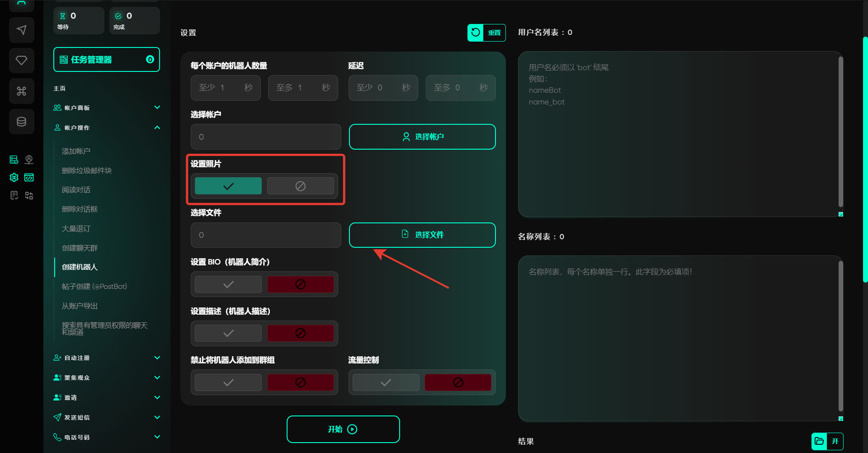Enable the 设置 BIO checkmark toggle
This screenshot has height=453, width=868.
point(228,284)
